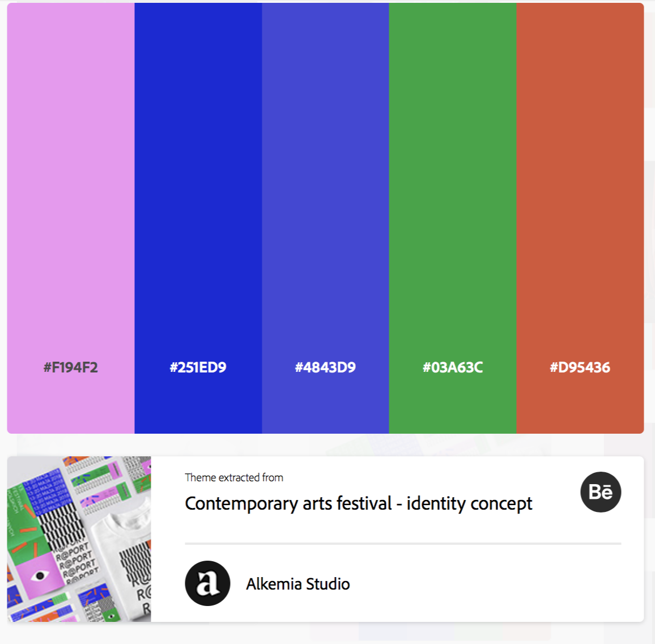Copy the #251ED9 hex code label
The width and height of the screenshot is (655, 644).
tap(198, 367)
